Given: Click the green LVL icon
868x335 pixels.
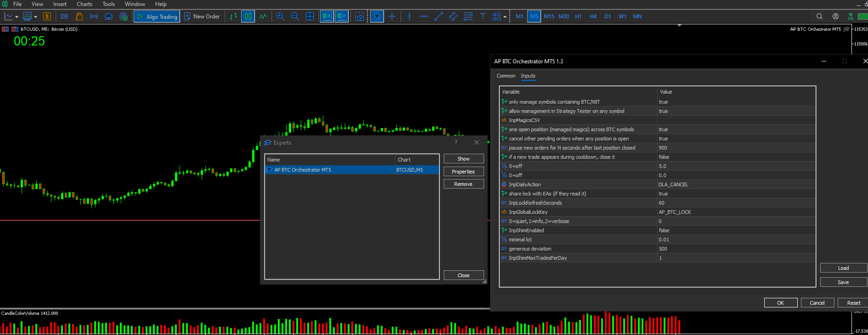Looking at the screenshot, I should point(851,17).
